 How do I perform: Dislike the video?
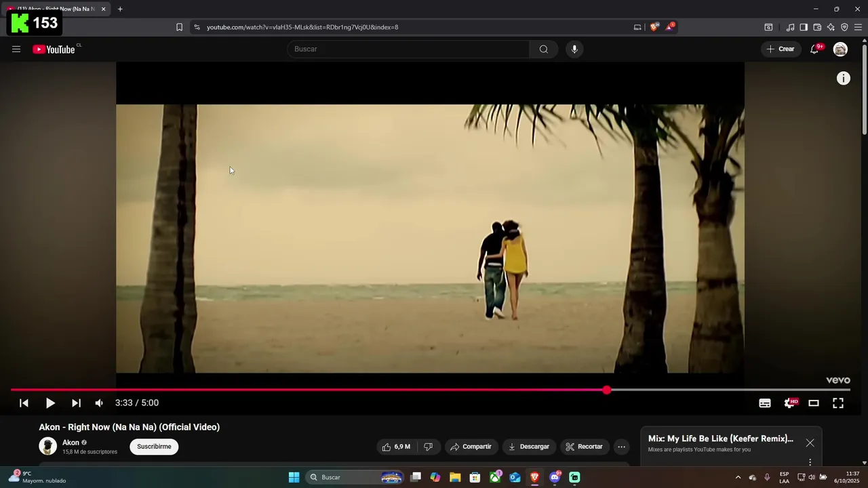coord(428,447)
